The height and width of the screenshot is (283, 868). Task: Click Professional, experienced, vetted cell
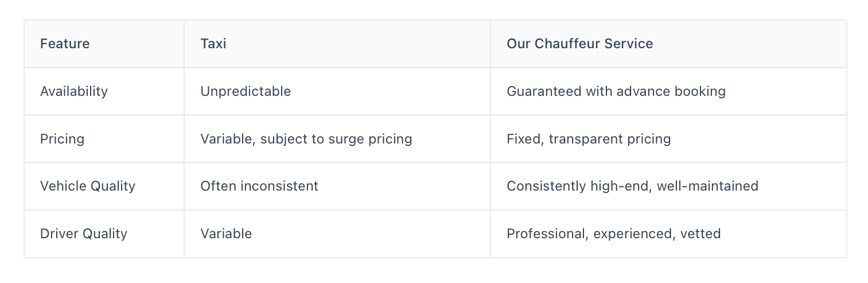click(614, 234)
